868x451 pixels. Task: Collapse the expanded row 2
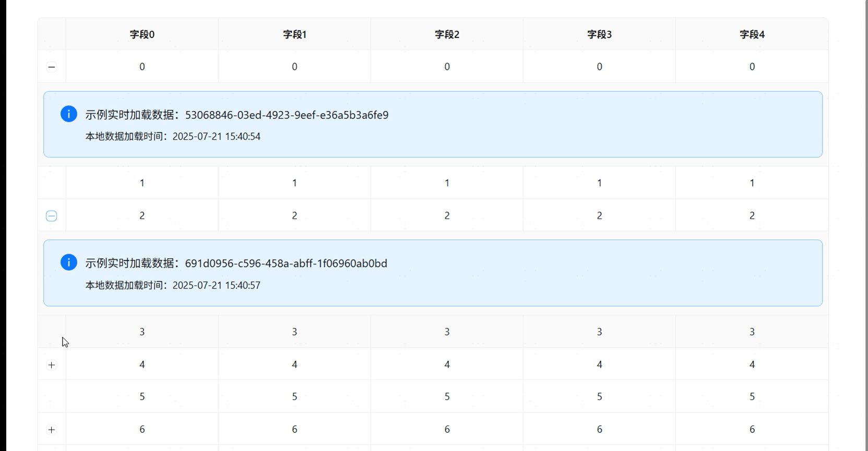tap(52, 216)
